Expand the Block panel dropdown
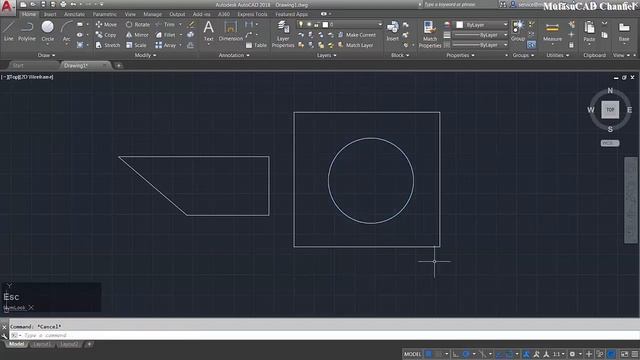The height and width of the screenshot is (360, 640). [400, 55]
